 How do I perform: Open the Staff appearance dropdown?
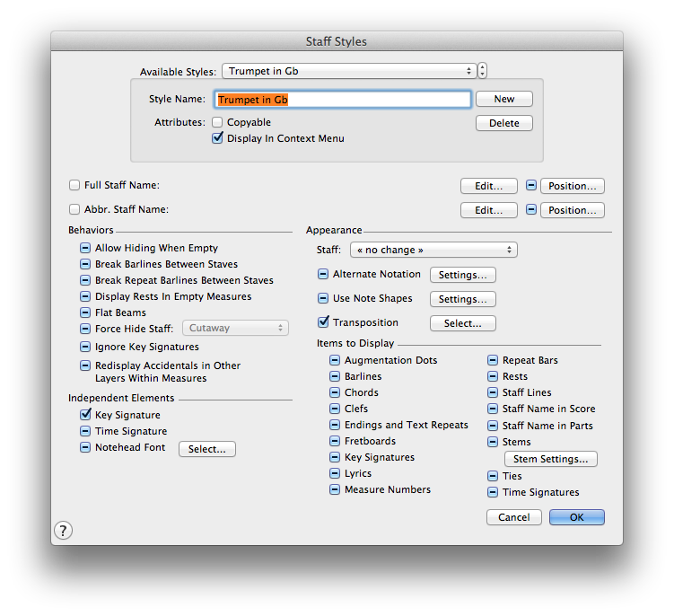pos(433,250)
